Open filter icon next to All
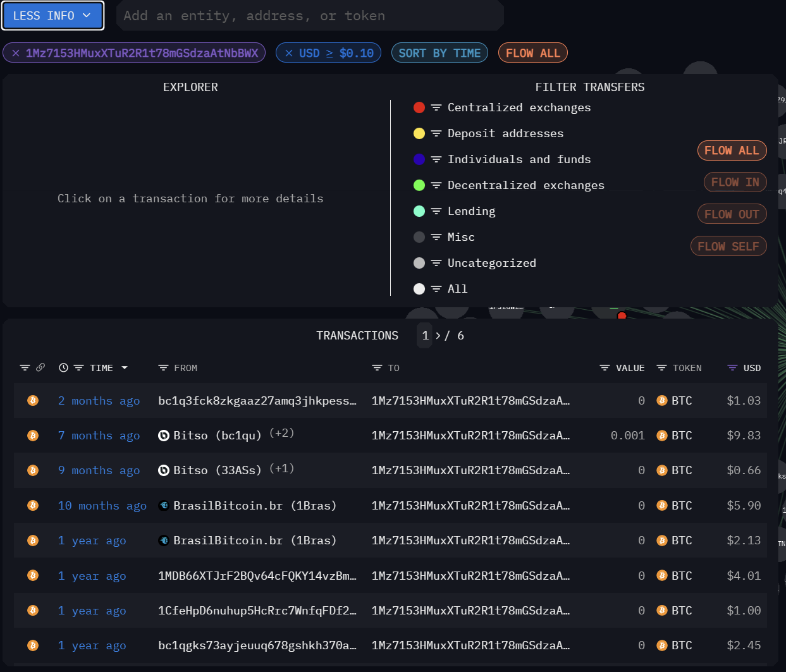Image resolution: width=786 pixels, height=672 pixels. [x=436, y=289]
